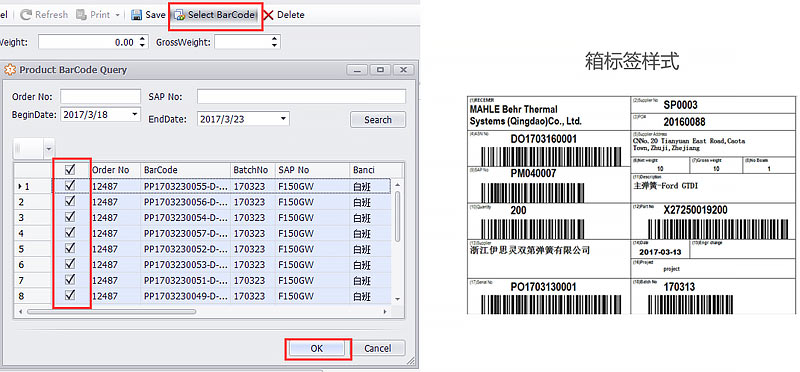Viewport: 800px width, 372px height.
Task: Uncheck the checkbox for row 1
Action: pyautogui.click(x=70, y=186)
